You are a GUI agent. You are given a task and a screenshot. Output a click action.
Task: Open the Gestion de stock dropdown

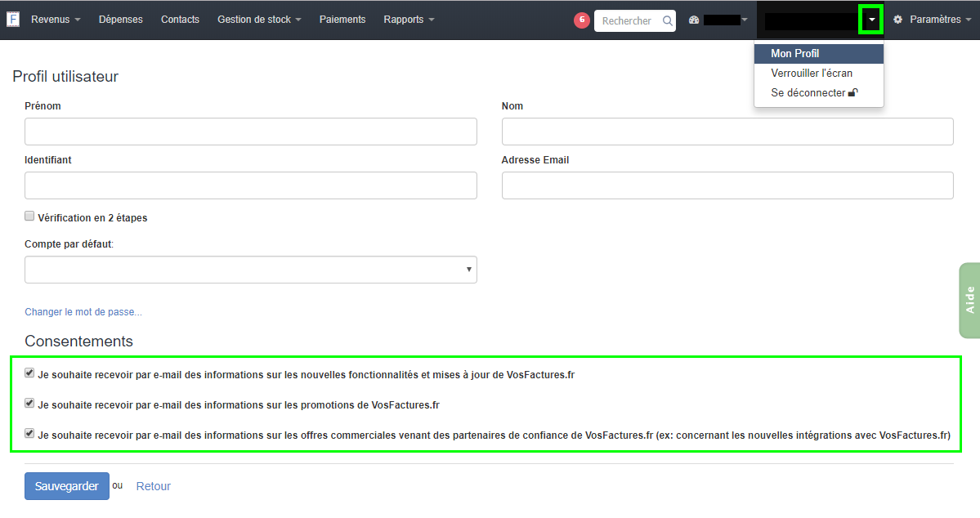click(259, 20)
